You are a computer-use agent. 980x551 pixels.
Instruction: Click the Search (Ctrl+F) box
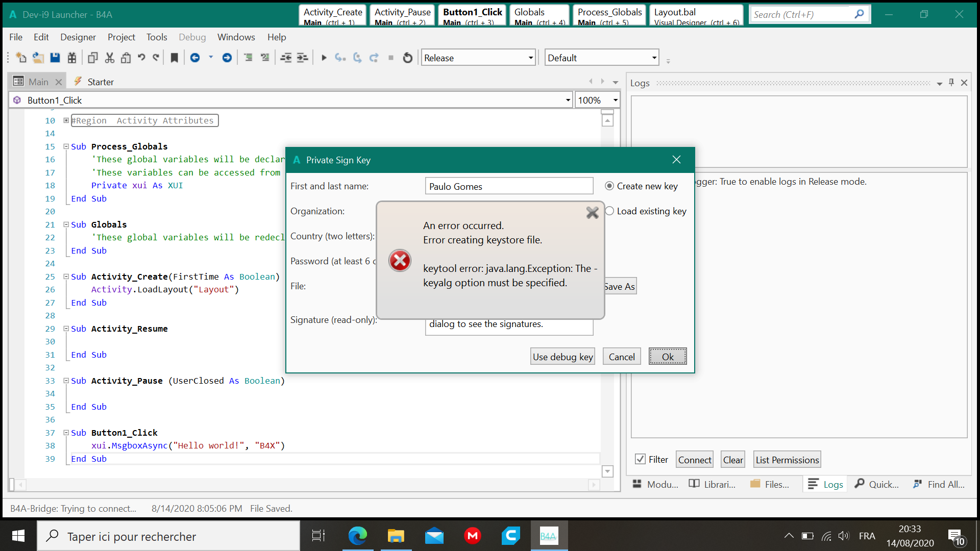coord(801,14)
